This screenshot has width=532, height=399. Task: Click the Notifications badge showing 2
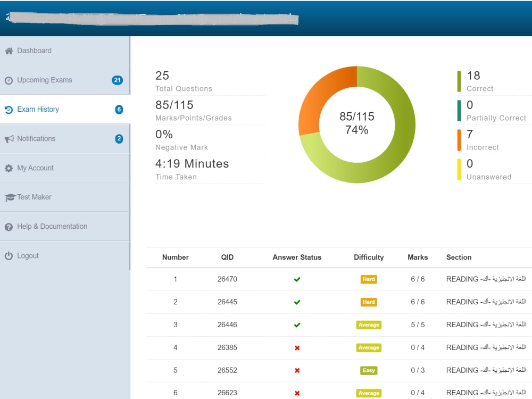[119, 139]
